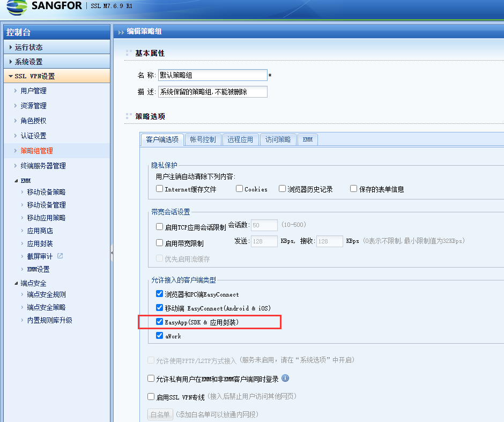Tick the Cookies checkbox
This screenshot has height=422, width=504.
pyautogui.click(x=239, y=189)
